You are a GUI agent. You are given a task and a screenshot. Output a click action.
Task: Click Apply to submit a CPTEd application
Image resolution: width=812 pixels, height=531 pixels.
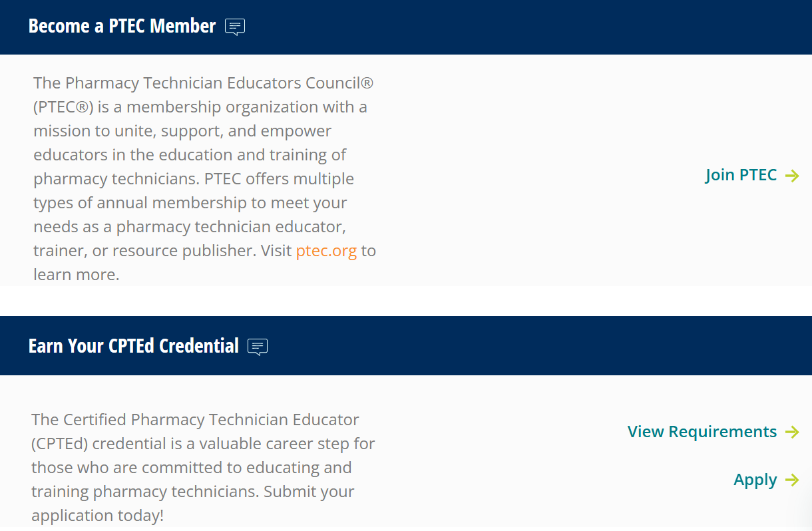pos(755,479)
